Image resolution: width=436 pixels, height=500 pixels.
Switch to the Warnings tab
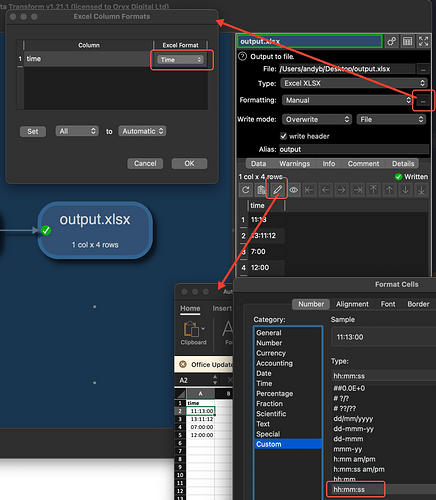[295, 164]
